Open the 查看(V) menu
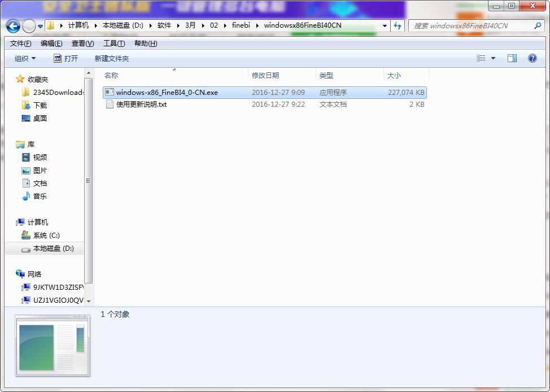The width and height of the screenshot is (550, 392). pyautogui.click(x=82, y=43)
